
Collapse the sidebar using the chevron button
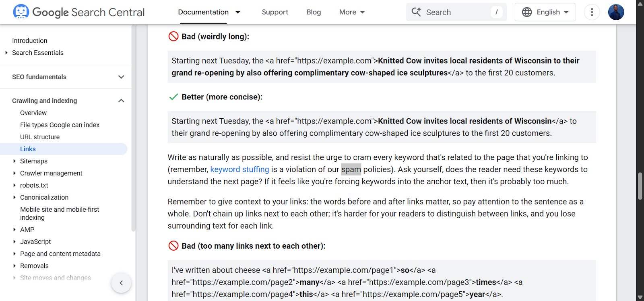[x=121, y=283]
